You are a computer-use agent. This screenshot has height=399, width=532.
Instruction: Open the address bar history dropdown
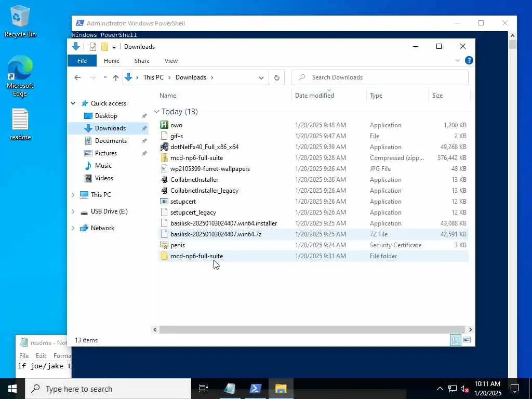(x=261, y=78)
